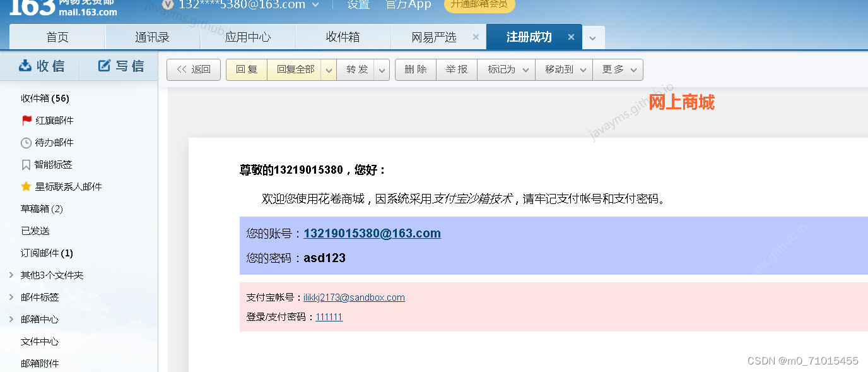Open 星标联系人邮件 folder
Image resolution: width=868 pixels, height=372 pixels.
coord(68,186)
